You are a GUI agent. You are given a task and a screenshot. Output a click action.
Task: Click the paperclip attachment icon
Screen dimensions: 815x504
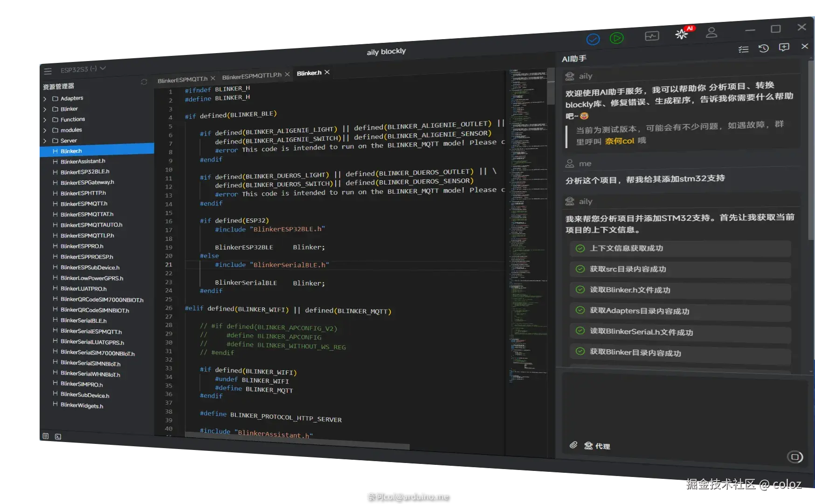[573, 445]
